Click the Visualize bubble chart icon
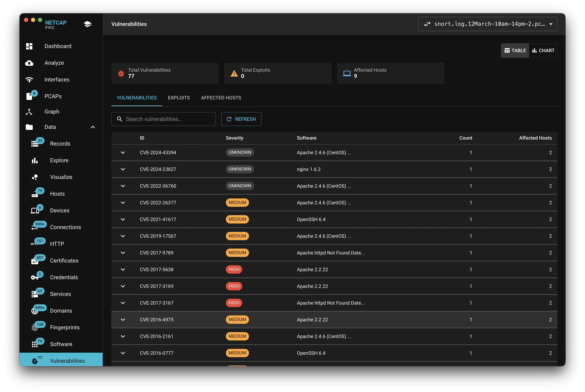 point(35,177)
